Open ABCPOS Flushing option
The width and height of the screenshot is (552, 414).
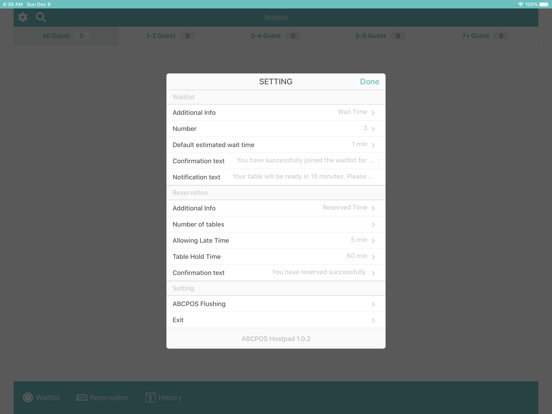point(276,304)
